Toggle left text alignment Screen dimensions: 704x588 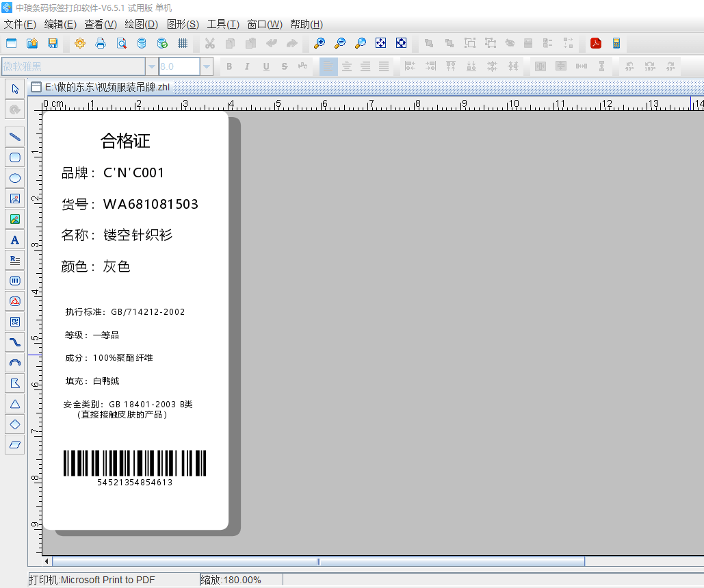(328, 66)
